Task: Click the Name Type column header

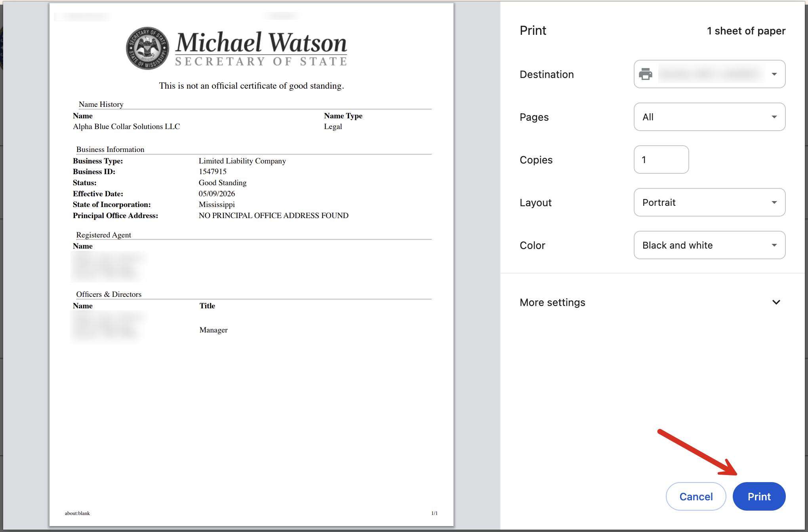Action: pyautogui.click(x=343, y=116)
